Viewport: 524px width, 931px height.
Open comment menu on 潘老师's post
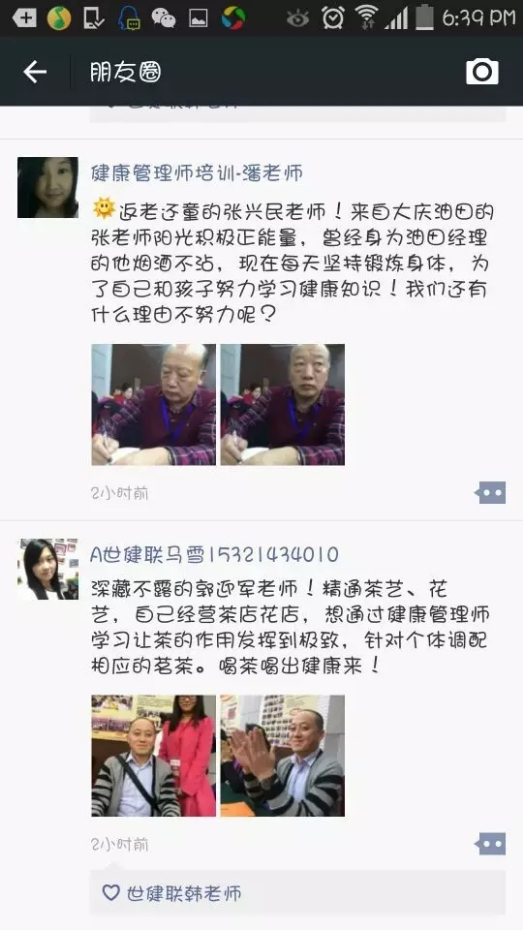(490, 492)
